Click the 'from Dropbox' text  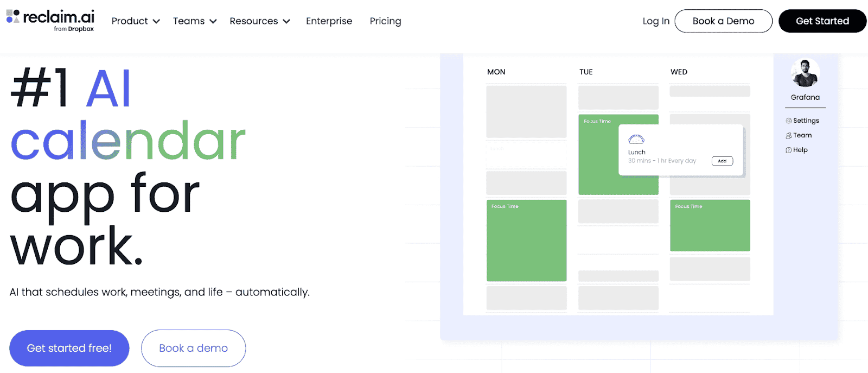74,29
